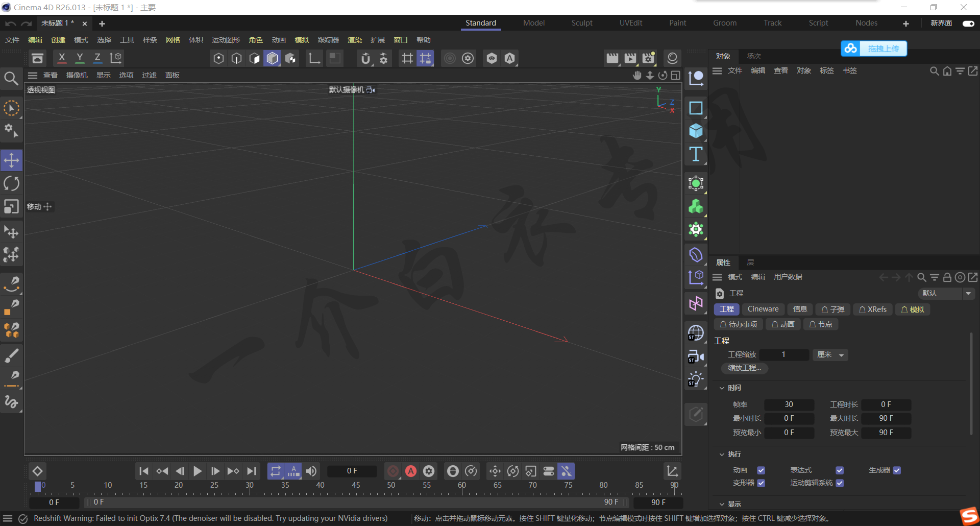The height and width of the screenshot is (526, 980).
Task: Toggle the 新界面 switch
Action: coord(968,23)
